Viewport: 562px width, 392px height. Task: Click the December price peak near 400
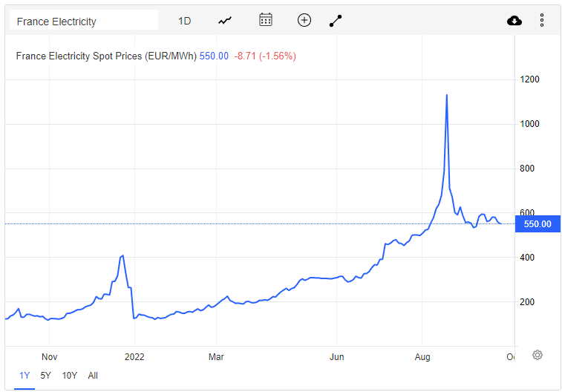[122, 256]
